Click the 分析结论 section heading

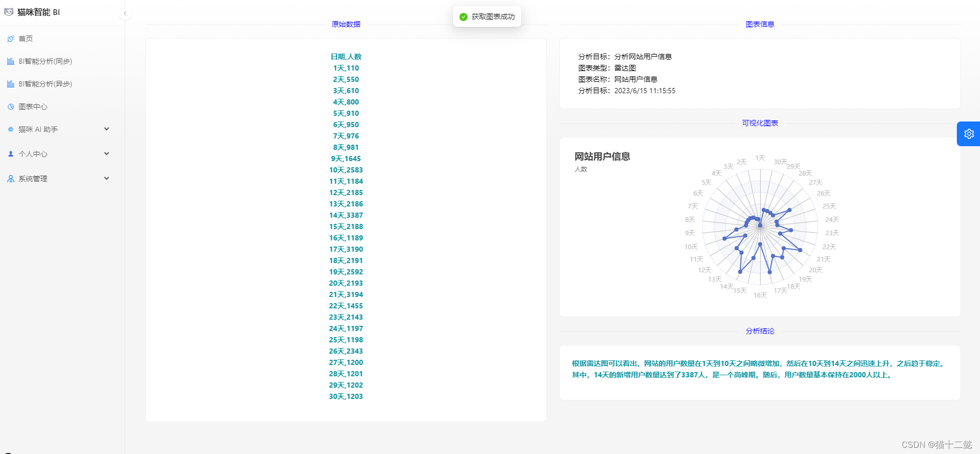coord(760,331)
